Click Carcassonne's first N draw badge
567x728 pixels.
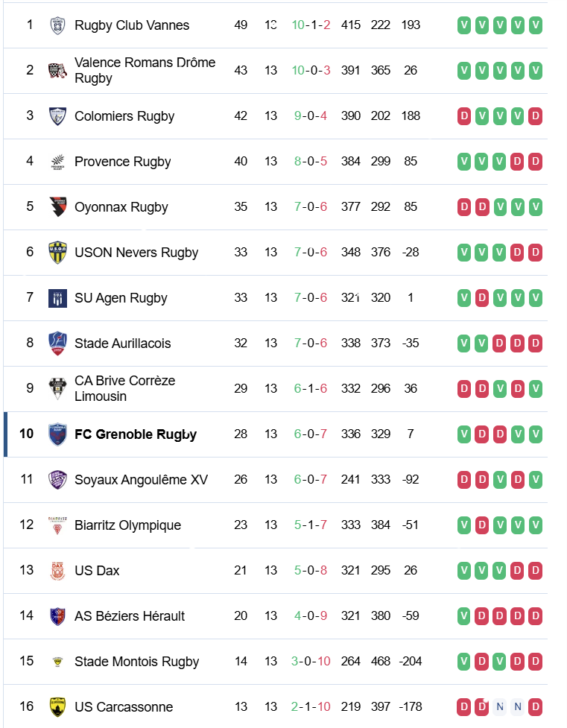pyautogui.click(x=500, y=707)
